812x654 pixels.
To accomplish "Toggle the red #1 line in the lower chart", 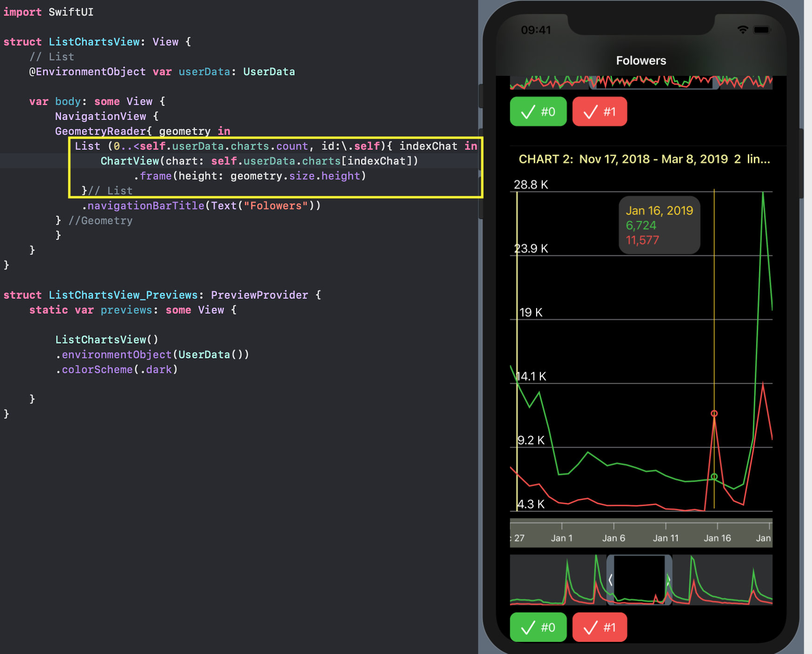I will tap(599, 627).
